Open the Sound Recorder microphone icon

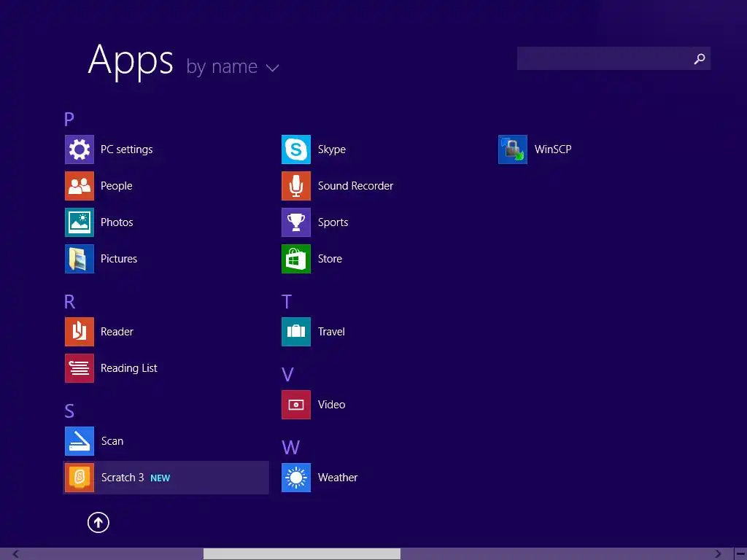296,186
